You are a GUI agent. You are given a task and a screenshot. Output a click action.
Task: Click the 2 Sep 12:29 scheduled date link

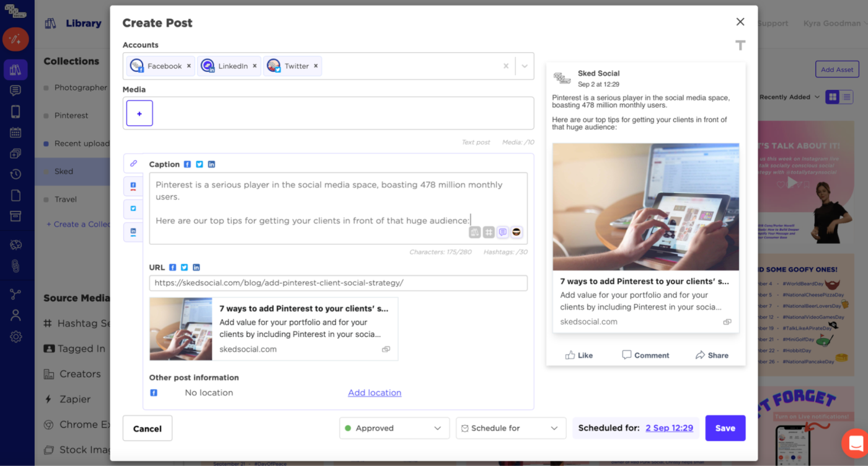[669, 428]
